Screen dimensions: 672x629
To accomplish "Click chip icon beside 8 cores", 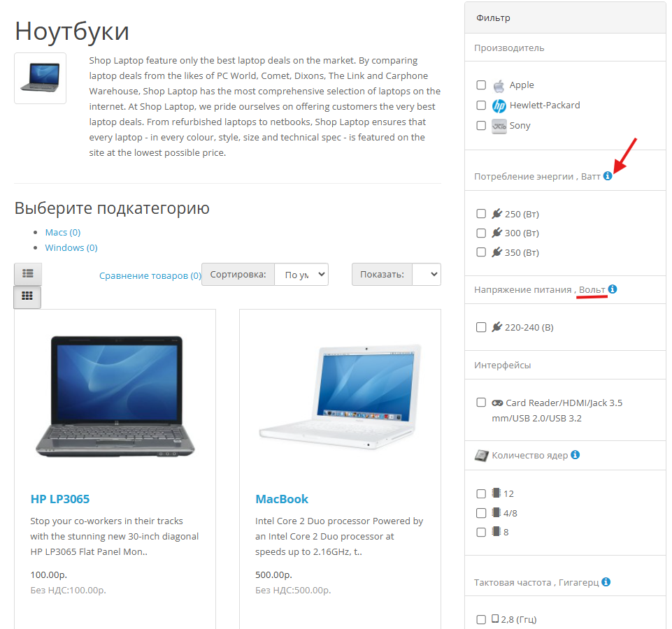I will (x=496, y=531).
